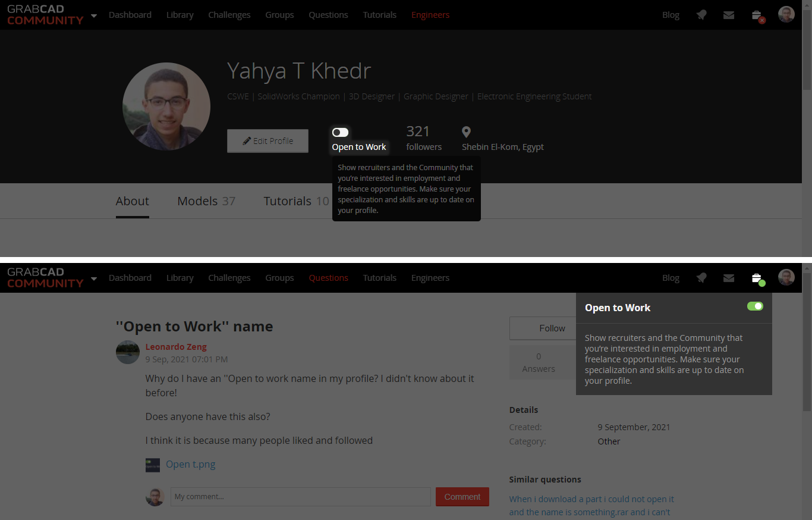Click commenter avatar beside comment field
This screenshot has height=520, width=812.
click(155, 497)
